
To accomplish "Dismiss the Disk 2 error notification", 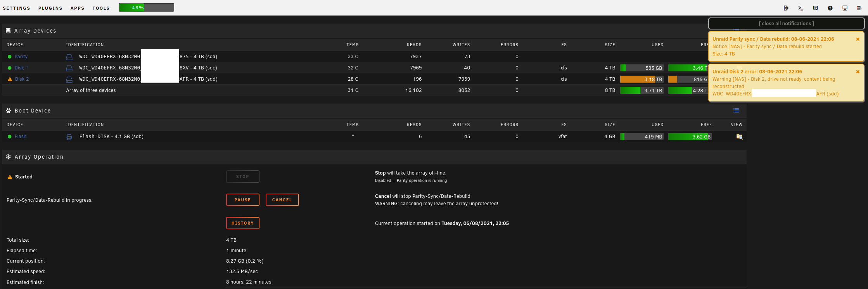I will click(x=858, y=72).
